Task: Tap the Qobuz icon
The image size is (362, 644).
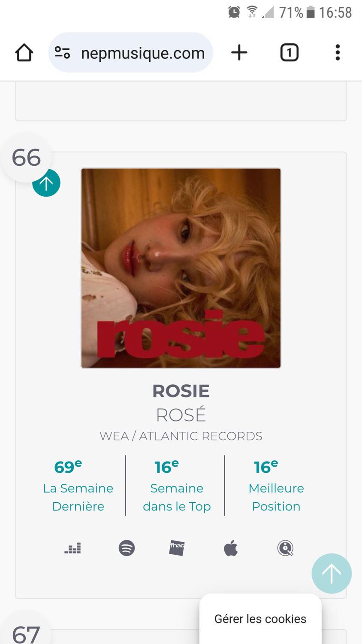Action: 285,548
